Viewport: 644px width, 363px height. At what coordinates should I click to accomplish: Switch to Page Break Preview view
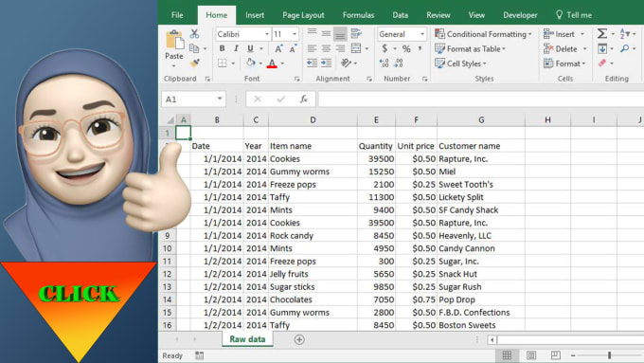(555, 355)
